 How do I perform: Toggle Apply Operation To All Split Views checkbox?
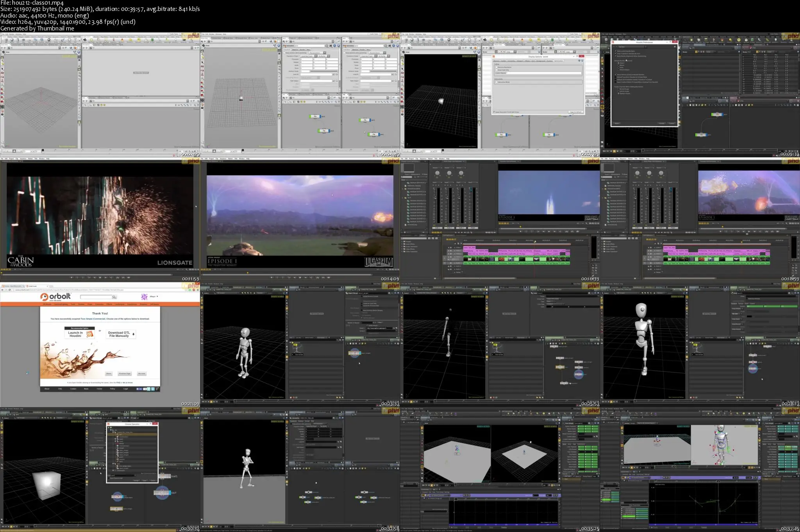pyautogui.click(x=494, y=112)
